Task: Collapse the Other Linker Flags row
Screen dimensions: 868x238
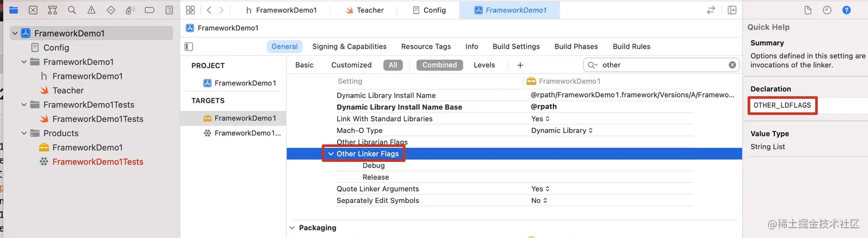Action: pyautogui.click(x=330, y=154)
